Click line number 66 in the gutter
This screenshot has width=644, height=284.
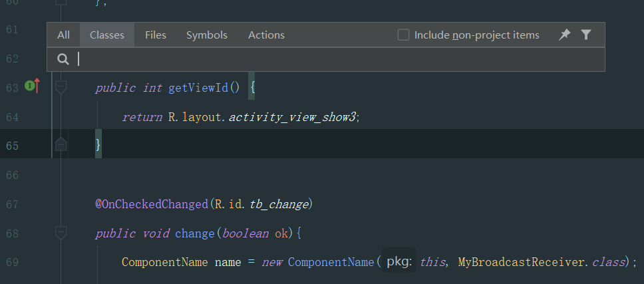point(12,175)
